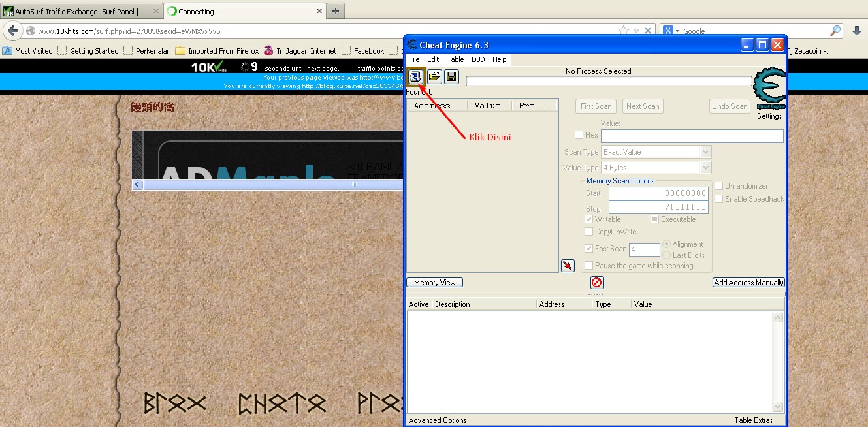The width and height of the screenshot is (868, 427).
Task: Click the open folder icon in Cheat Engine
Action: 434,77
